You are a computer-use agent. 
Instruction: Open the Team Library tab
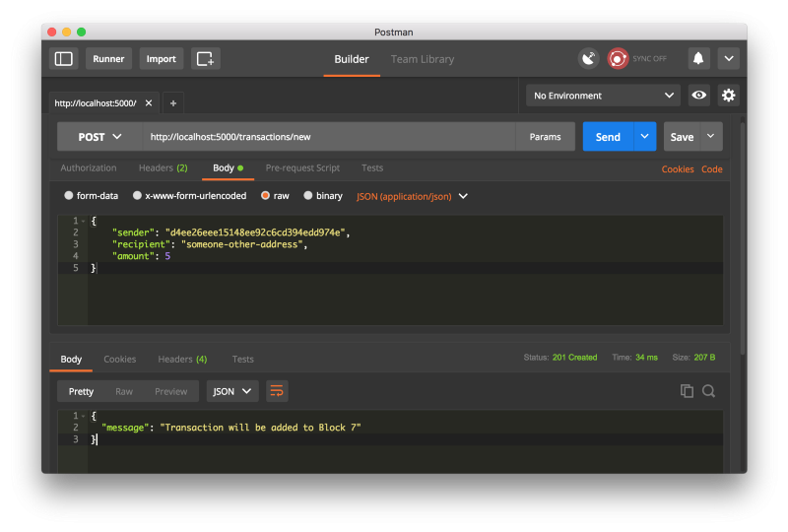423,59
